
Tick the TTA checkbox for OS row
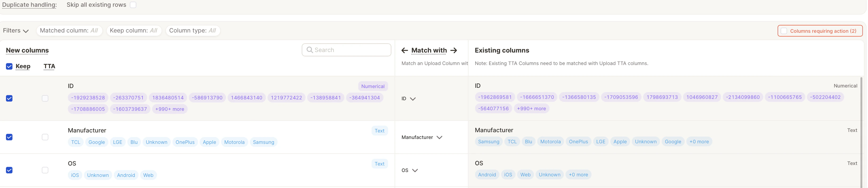pos(45,170)
